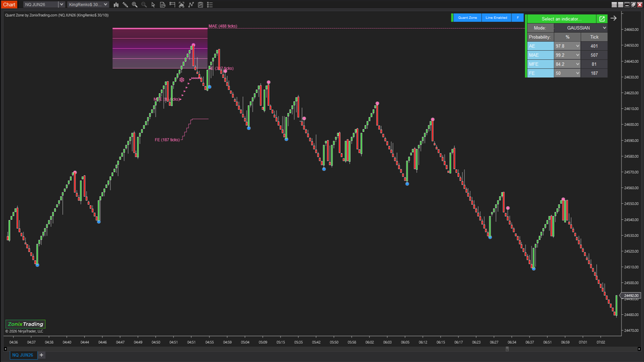Viewport: 644px width, 362px height.
Task: Click the current price marker 24492.00
Action: [631, 295]
